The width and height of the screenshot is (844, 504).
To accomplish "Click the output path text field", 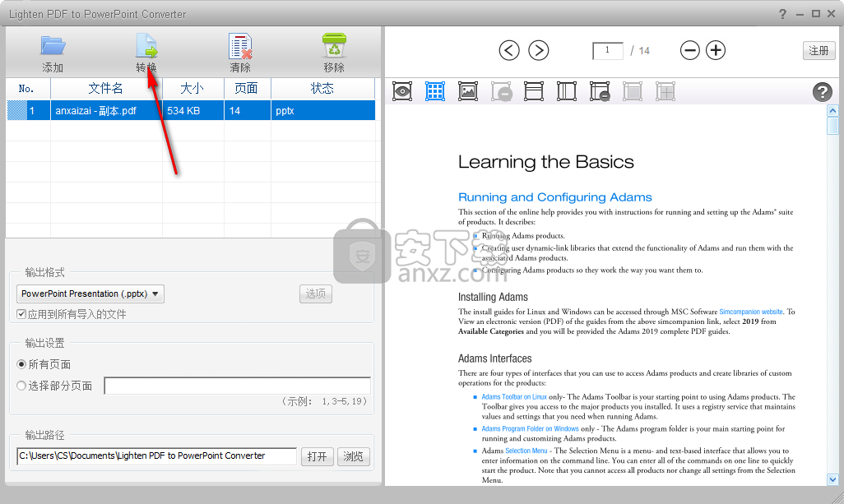I will (156, 456).
